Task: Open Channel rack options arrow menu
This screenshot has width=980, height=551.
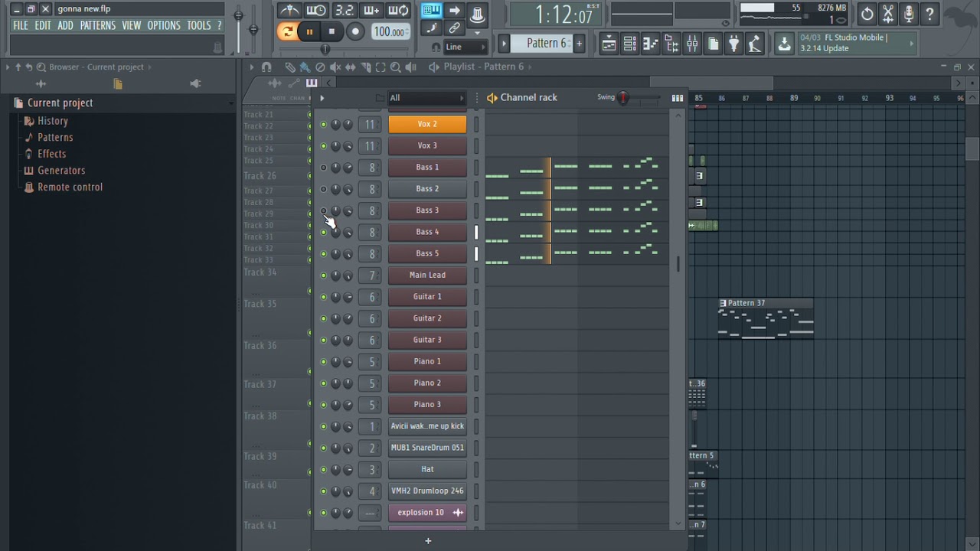Action: pyautogui.click(x=322, y=98)
